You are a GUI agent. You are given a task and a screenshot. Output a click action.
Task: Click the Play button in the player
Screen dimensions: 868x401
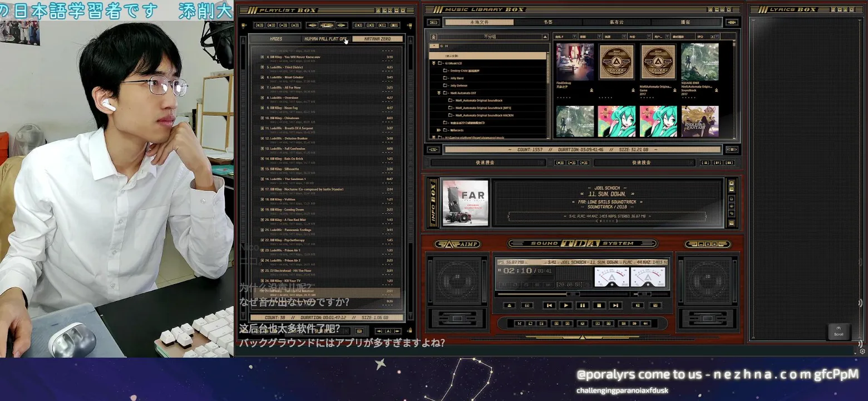[566, 305]
